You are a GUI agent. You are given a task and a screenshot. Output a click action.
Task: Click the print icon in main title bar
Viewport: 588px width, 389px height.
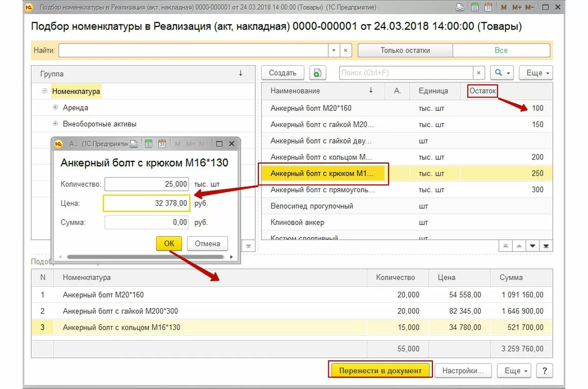click(460, 7)
